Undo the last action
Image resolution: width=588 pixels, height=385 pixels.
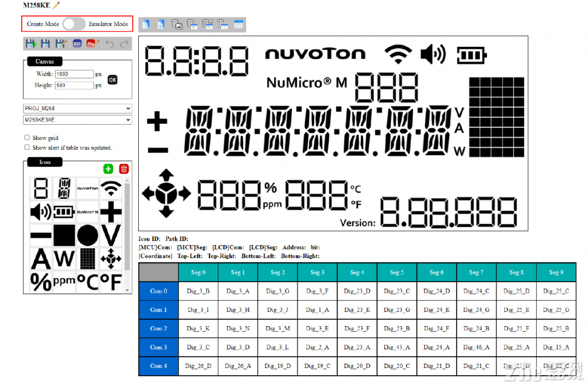pyautogui.click(x=109, y=44)
